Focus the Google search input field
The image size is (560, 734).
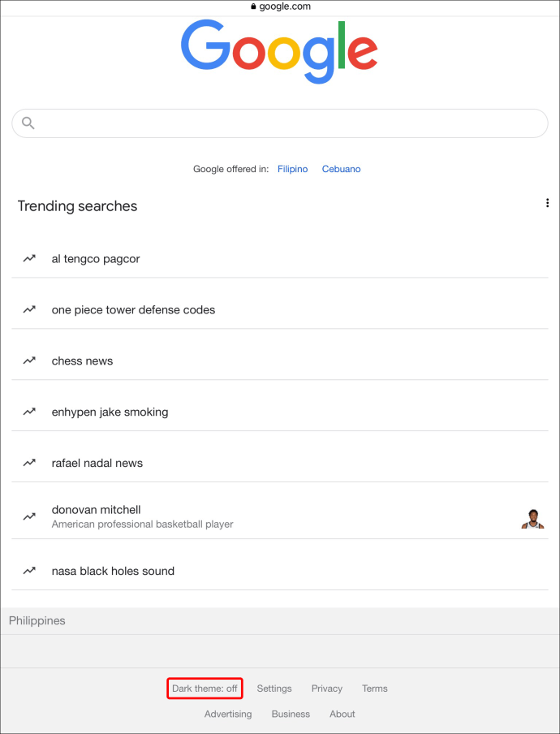coord(292,123)
